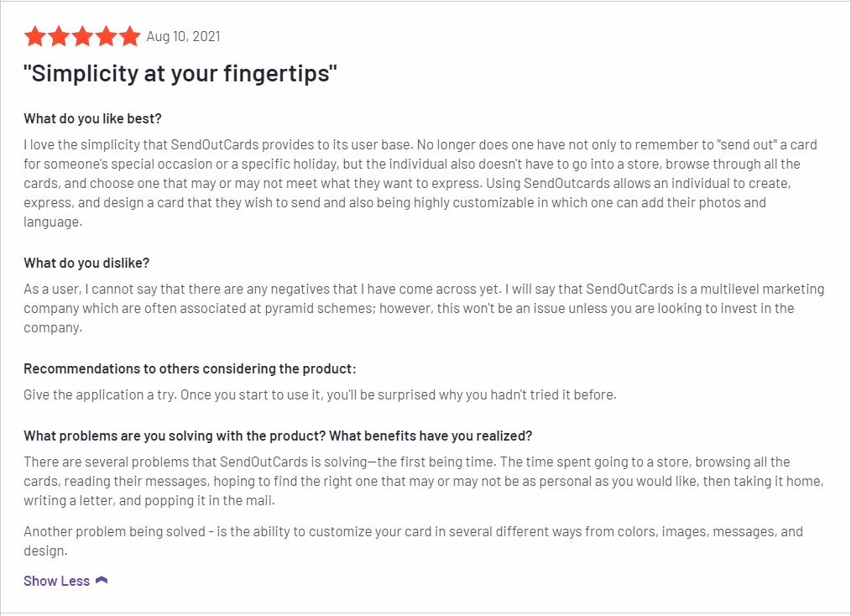
Task: Click the word "language." ending first answer
Action: [53, 222]
